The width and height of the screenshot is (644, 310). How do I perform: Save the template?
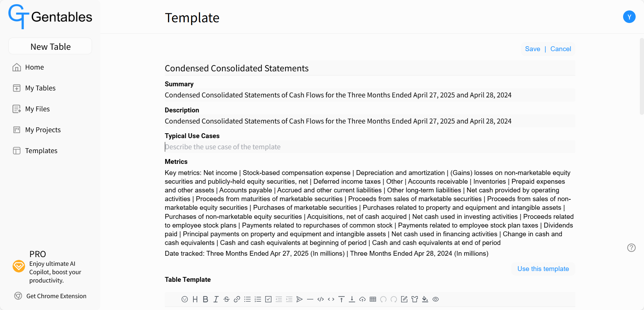(532, 49)
